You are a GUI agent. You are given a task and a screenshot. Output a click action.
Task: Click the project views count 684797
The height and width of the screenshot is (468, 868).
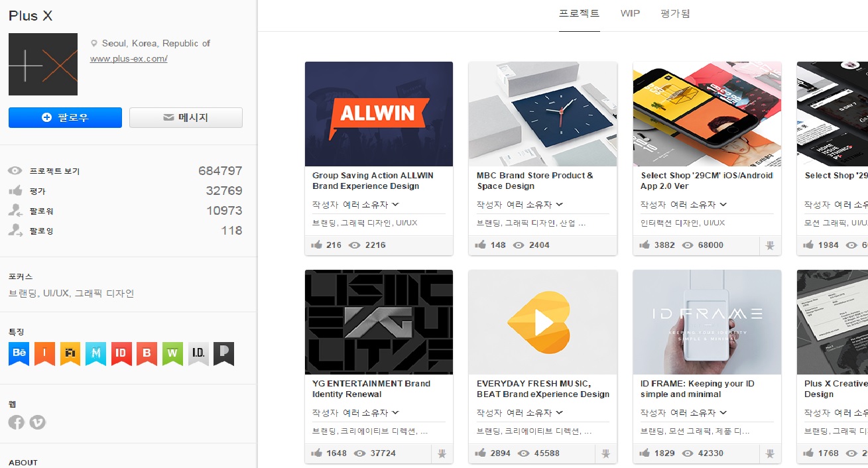220,171
